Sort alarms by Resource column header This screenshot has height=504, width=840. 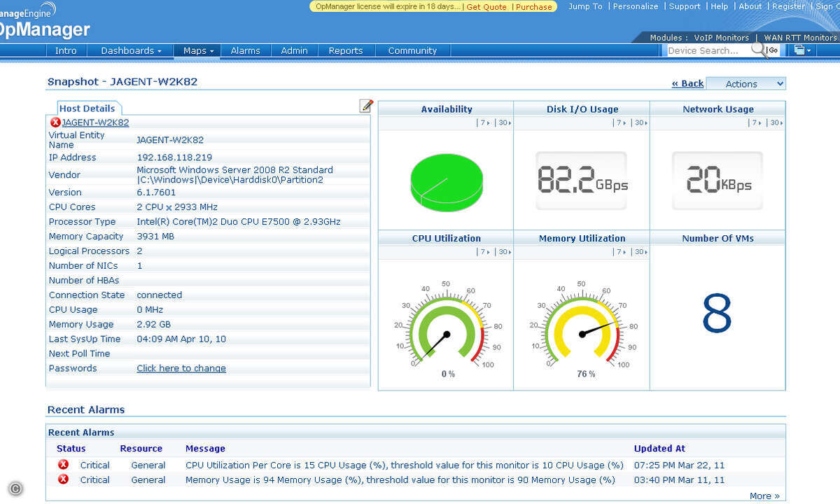141,449
